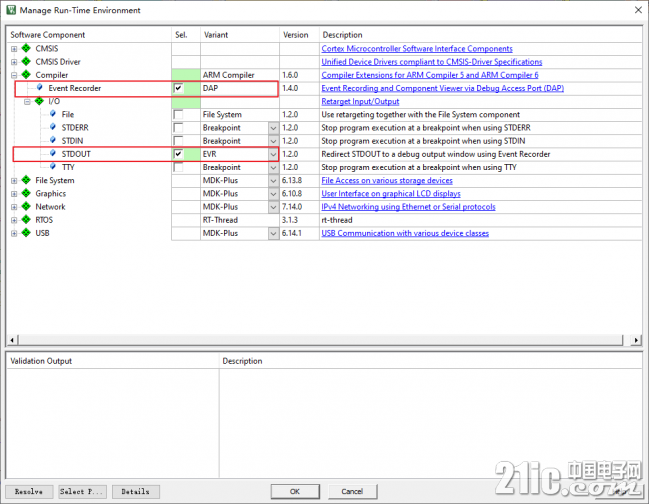The width and height of the screenshot is (649, 504).
Task: Uncheck the STDOUT checkbox
Action: (x=178, y=154)
